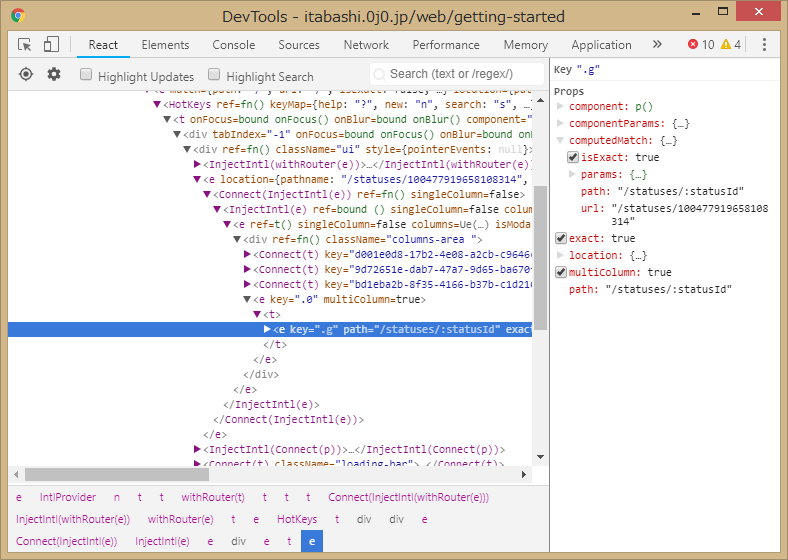
Task: Activate the inspect element picker icon
Action: (25, 45)
